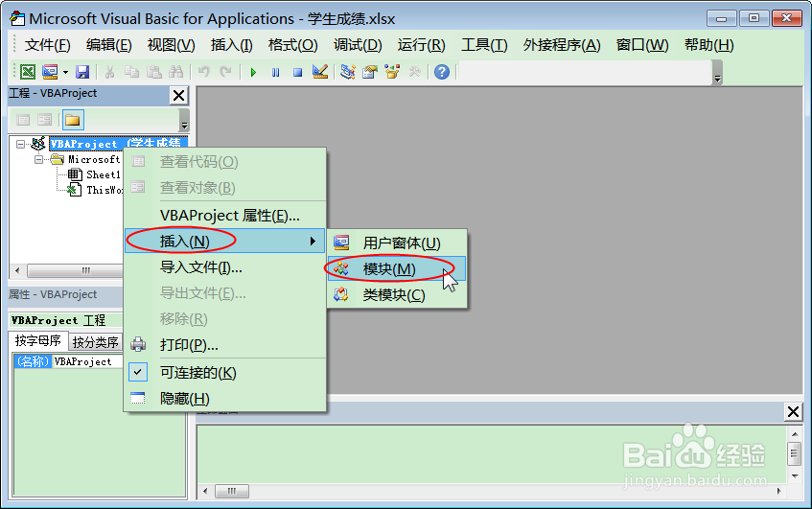The height and width of the screenshot is (509, 812).
Task: Toggle Design Mode icon in toolbar
Action: (x=320, y=72)
